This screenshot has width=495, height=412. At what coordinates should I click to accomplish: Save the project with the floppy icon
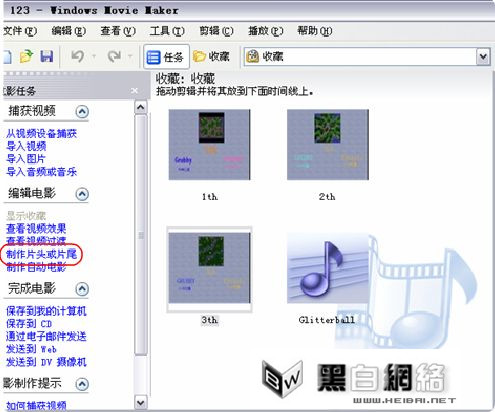click(x=47, y=56)
